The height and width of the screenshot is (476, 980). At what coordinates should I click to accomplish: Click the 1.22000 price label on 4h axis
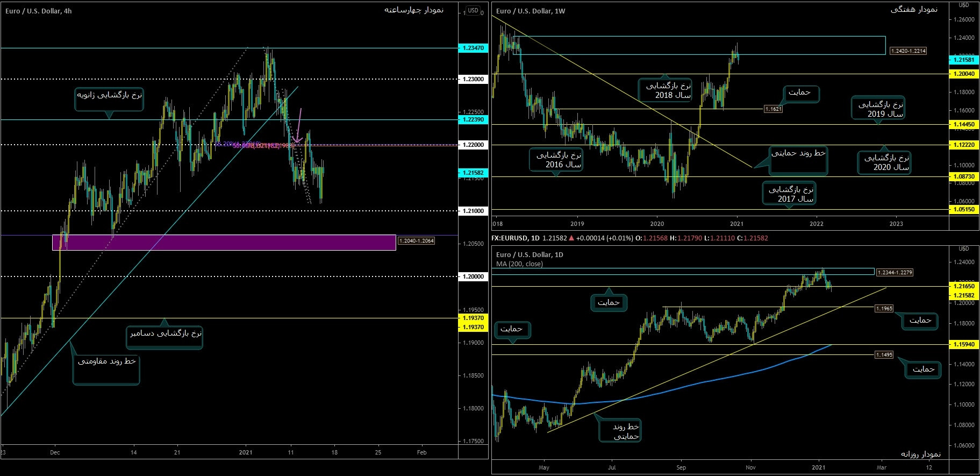point(473,145)
